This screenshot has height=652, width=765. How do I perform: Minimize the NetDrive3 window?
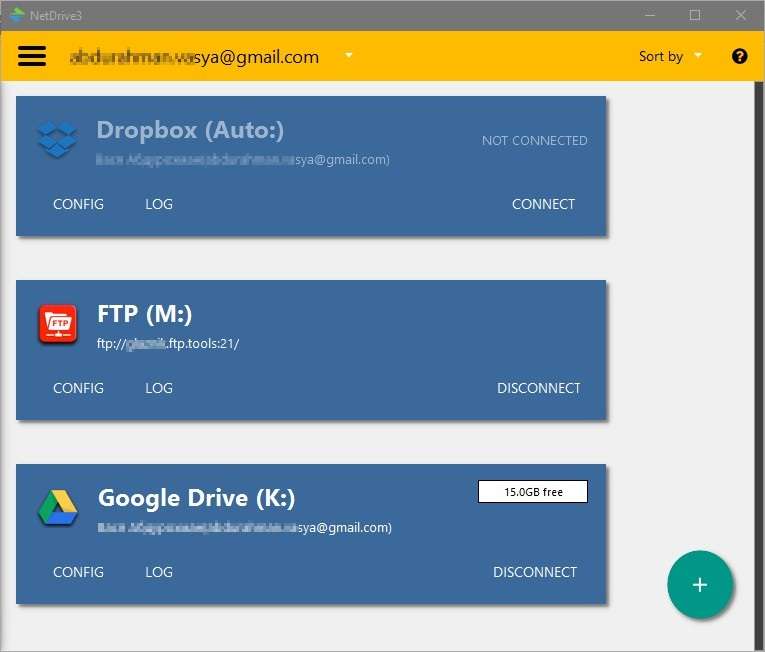(650, 15)
